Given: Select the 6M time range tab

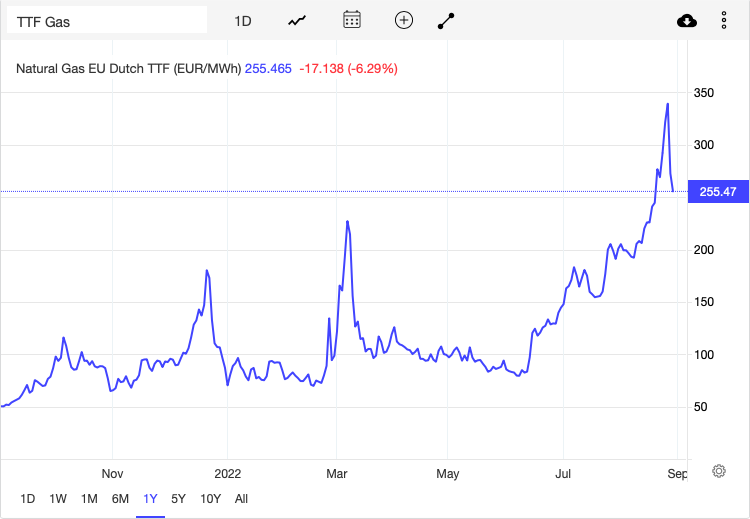Looking at the screenshot, I should (x=120, y=499).
